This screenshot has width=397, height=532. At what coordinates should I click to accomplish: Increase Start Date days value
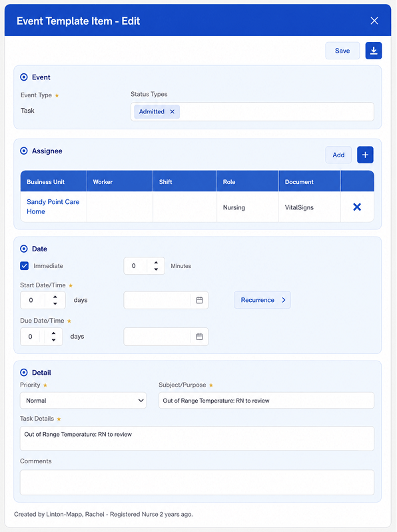pyautogui.click(x=55, y=297)
